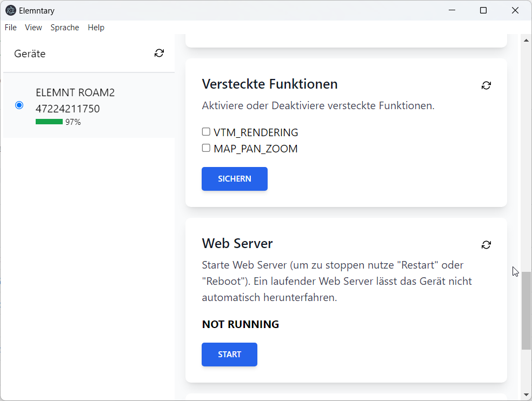Click the vertical scrollbar thumb
The image size is (532, 401).
click(x=526, y=310)
